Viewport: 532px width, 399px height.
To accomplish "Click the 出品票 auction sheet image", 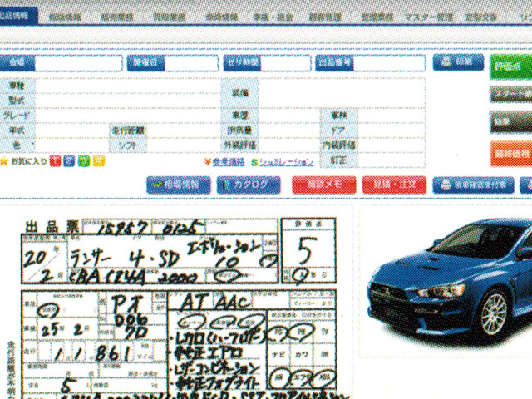I will pos(178,308).
